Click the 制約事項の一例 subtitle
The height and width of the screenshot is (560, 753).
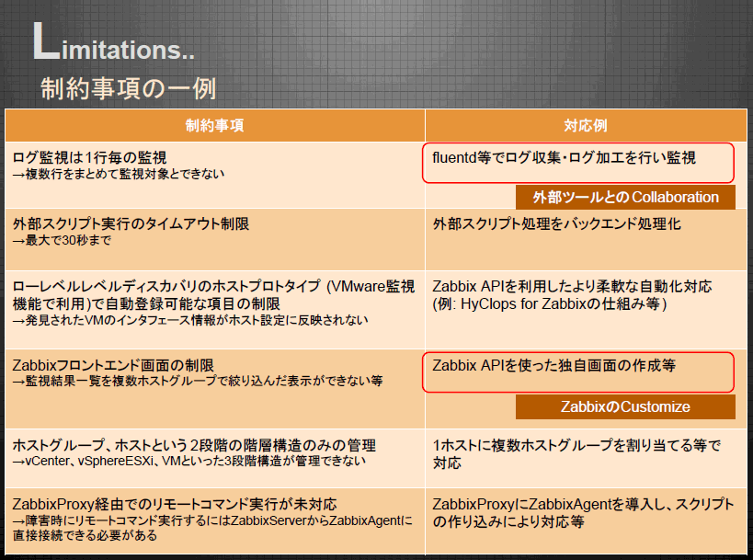click(128, 89)
